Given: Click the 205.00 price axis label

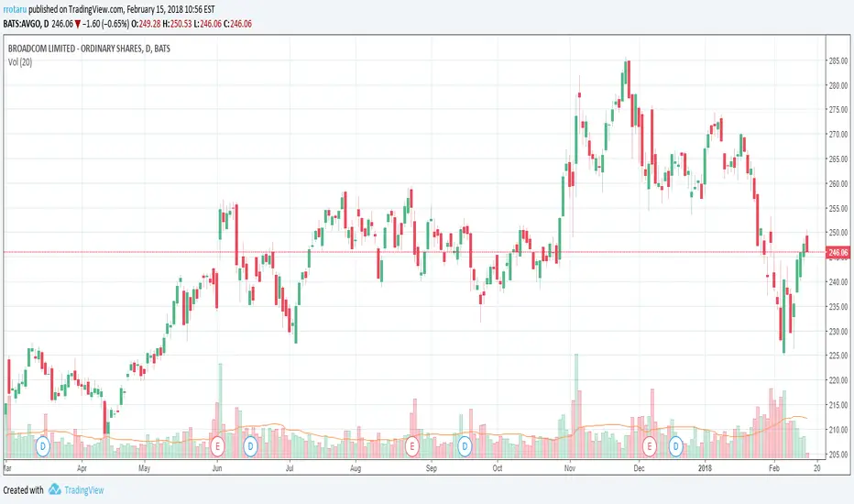Looking at the screenshot, I should point(838,455).
